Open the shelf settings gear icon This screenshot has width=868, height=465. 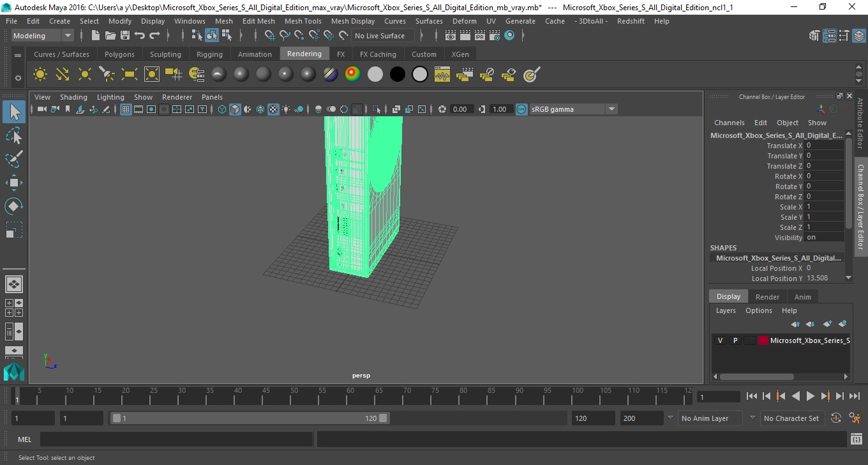18,78
